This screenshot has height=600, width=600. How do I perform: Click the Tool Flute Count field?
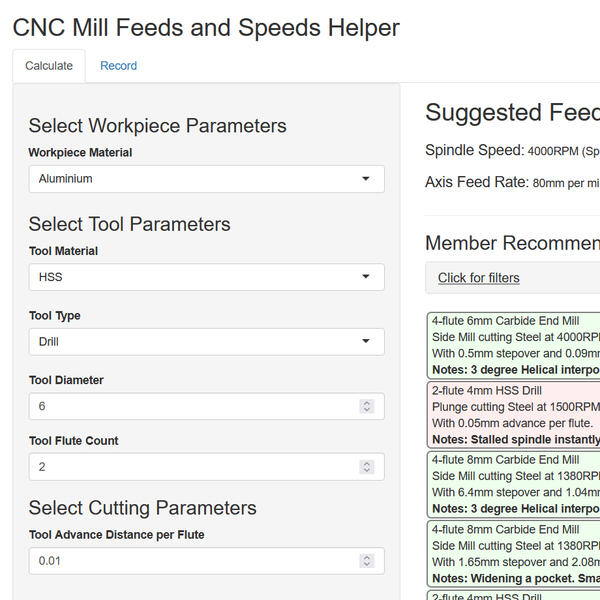[195, 467]
